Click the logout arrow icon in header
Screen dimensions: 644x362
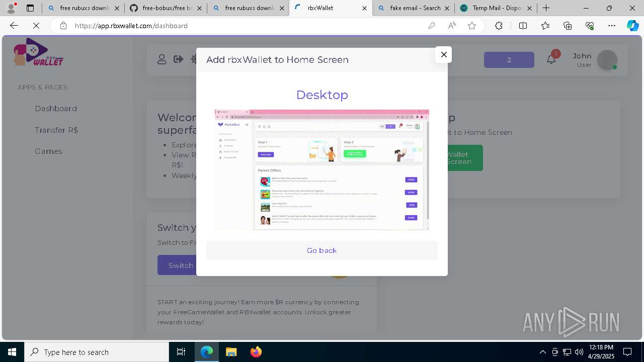(178, 59)
